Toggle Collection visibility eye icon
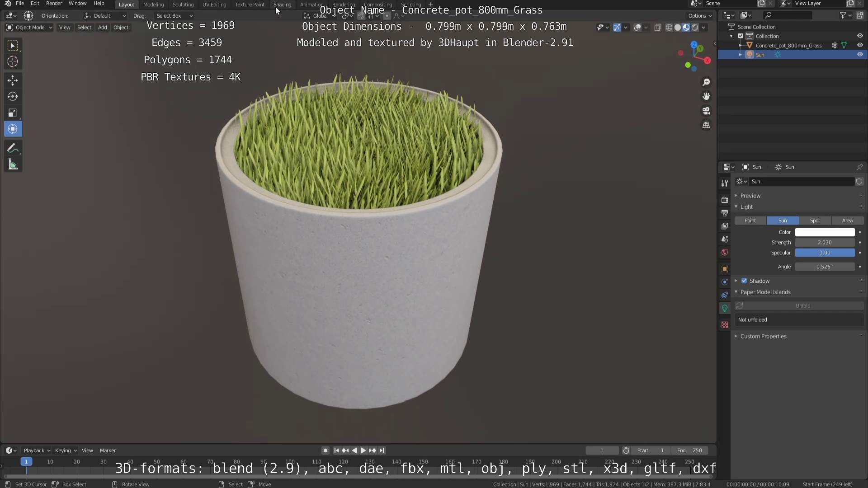Image resolution: width=868 pixels, height=488 pixels. [860, 36]
